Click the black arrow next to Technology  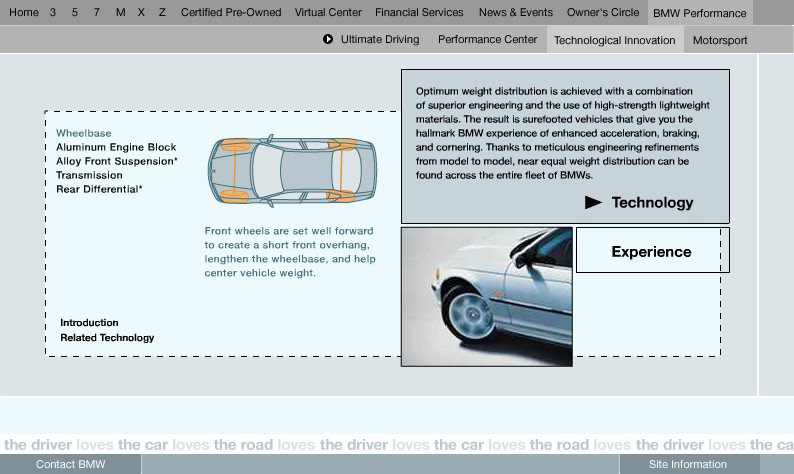593,203
